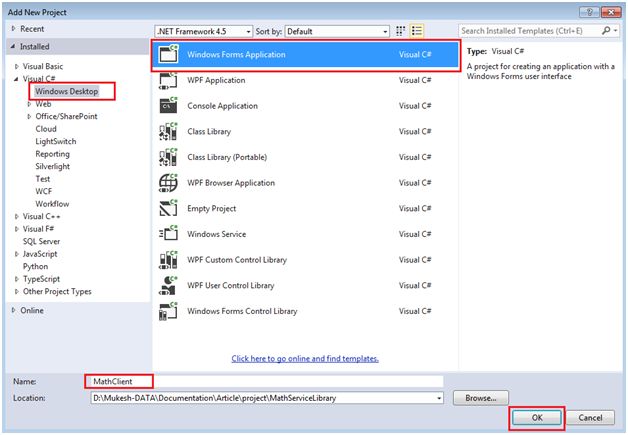Switch to small icons view
This screenshot has height=435, width=628.
tap(400, 31)
